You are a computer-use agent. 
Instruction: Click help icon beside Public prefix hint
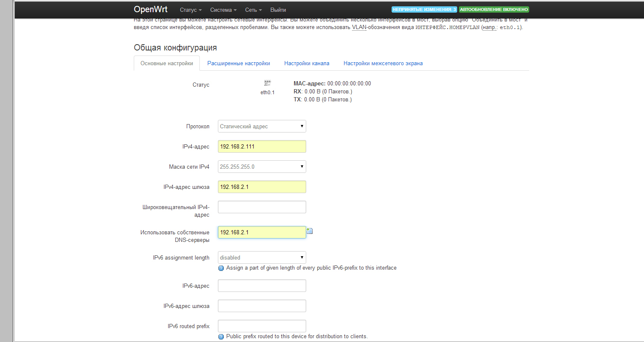[x=221, y=337]
